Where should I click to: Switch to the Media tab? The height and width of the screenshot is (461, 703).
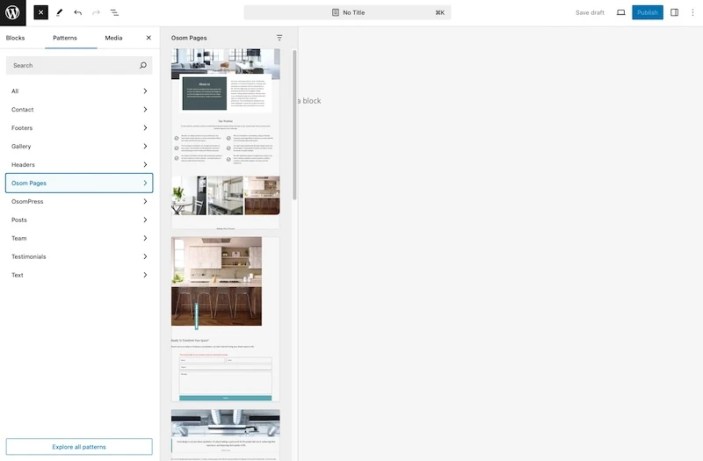[114, 38]
